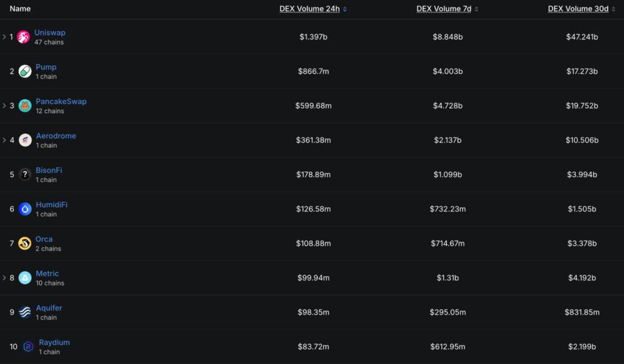Click the Metric light-blue logo icon
The height and width of the screenshot is (364, 624).
[24, 278]
